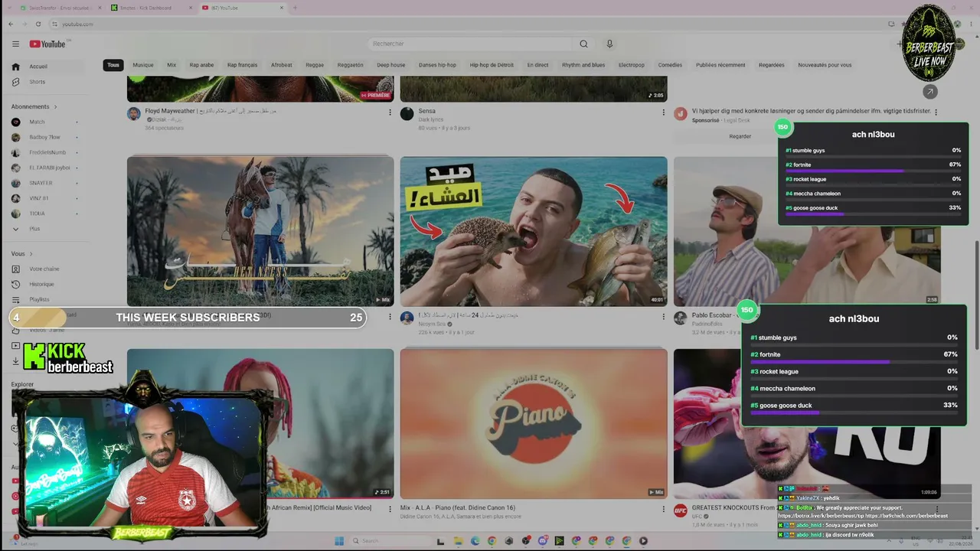Viewport: 980px width, 551px height.
Task: Click the Windows Start button
Action: (339, 541)
